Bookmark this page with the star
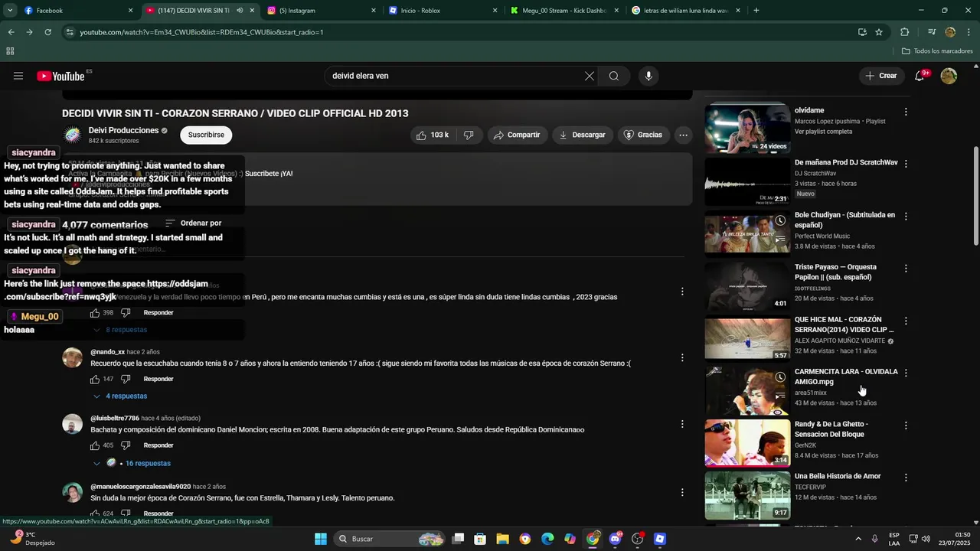 pos(879,32)
